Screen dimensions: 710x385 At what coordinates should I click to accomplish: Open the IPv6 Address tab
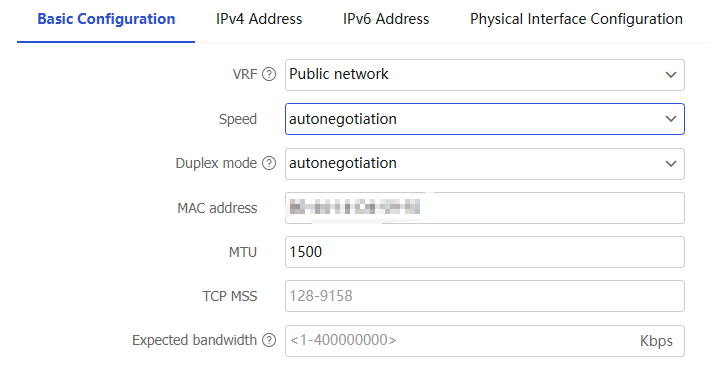pyautogui.click(x=386, y=19)
